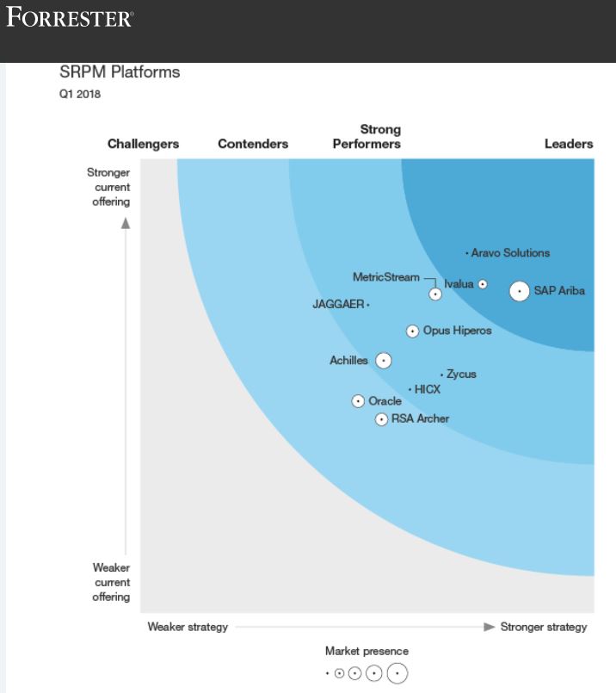616x693 pixels.
Task: Click the smallest market presence legend dot
Action: tap(327, 673)
